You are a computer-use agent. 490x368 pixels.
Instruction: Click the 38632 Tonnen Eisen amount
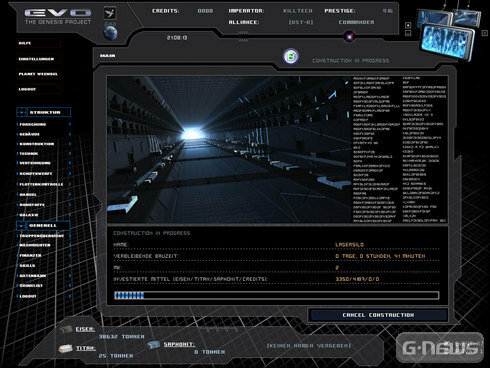point(122,337)
